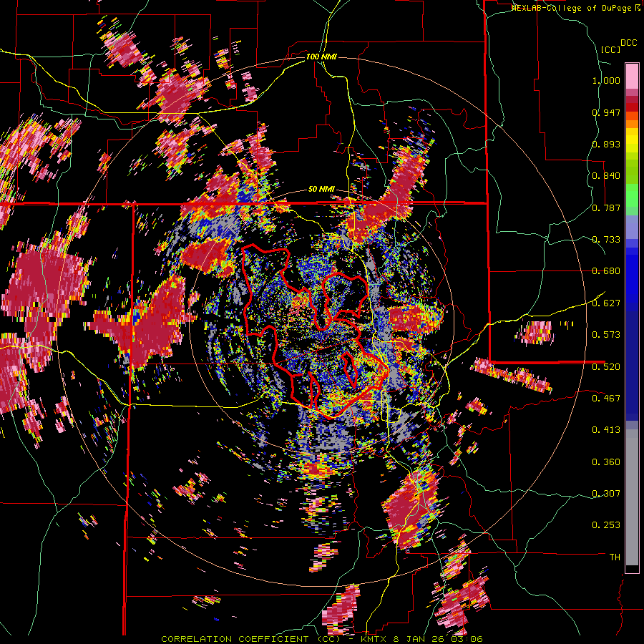Screen dimensions: 644x644
Task: Select the 1.000 scale value
Action: [x=606, y=80]
